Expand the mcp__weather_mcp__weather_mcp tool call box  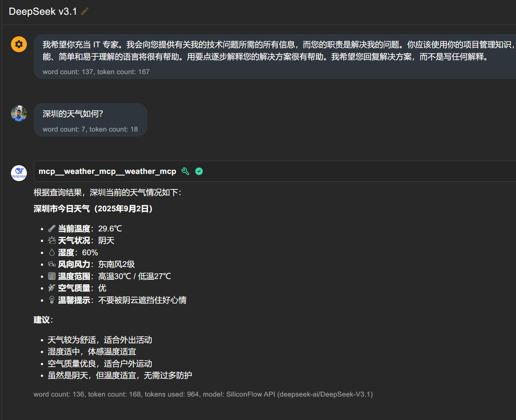point(275,171)
